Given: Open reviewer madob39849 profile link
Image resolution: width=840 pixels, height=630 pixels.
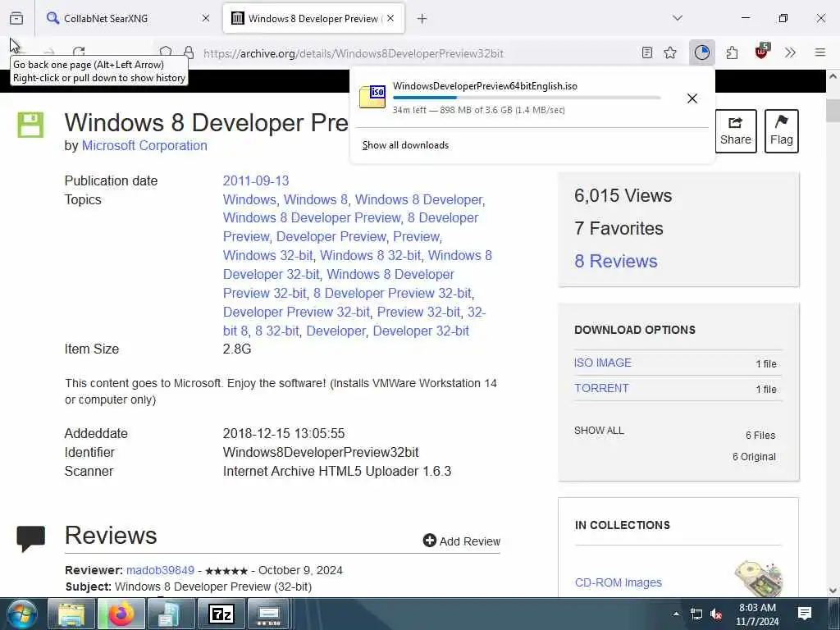Looking at the screenshot, I should click(x=160, y=570).
